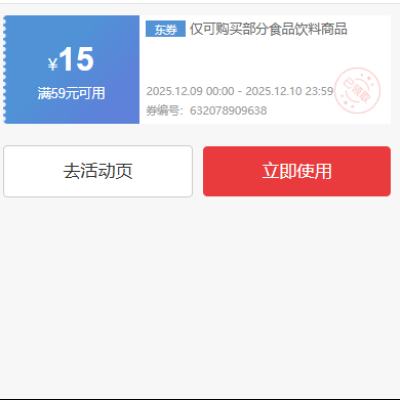Click the large 15 coupon amount
Image resolution: width=400 pixels, height=400 pixels.
point(77,59)
